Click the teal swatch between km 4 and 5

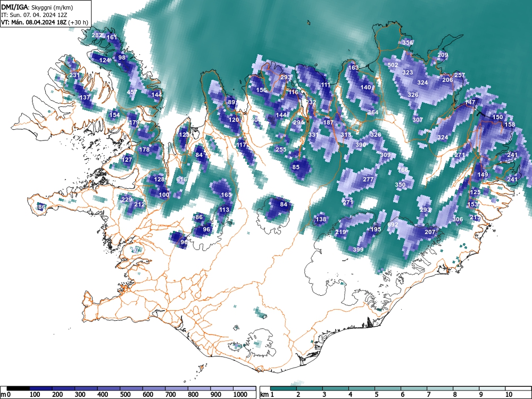click(362, 388)
